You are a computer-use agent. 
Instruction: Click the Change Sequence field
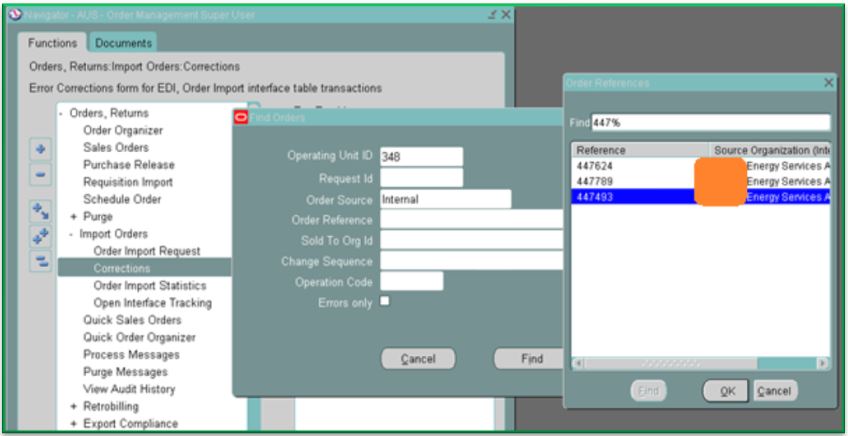pyautogui.click(x=472, y=261)
